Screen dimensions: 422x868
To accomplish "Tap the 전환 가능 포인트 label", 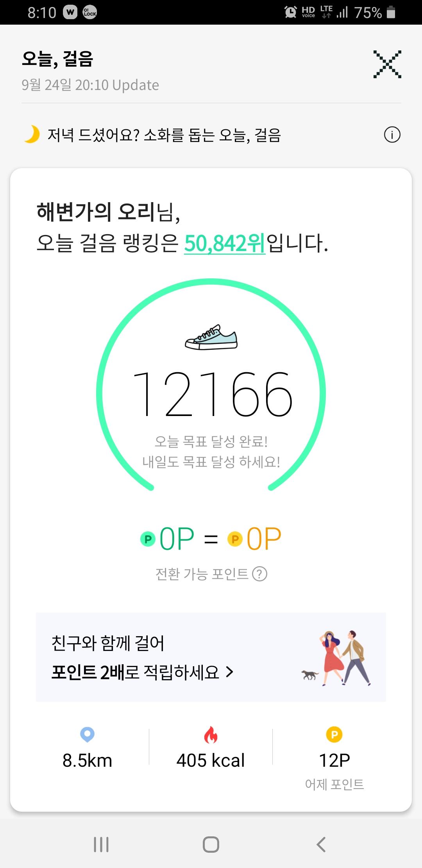I will pyautogui.click(x=202, y=574).
